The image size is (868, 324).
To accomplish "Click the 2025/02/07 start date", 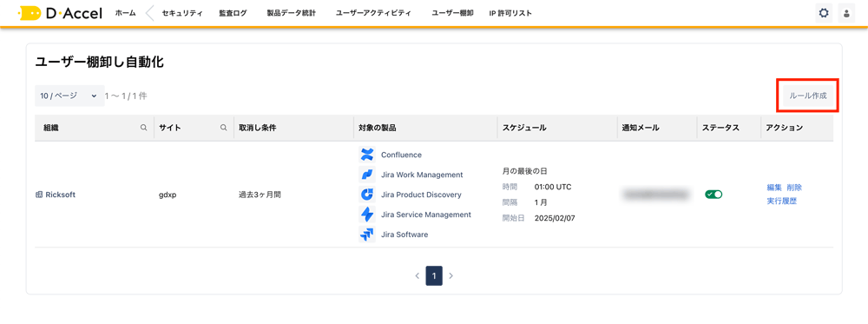I will tap(555, 218).
